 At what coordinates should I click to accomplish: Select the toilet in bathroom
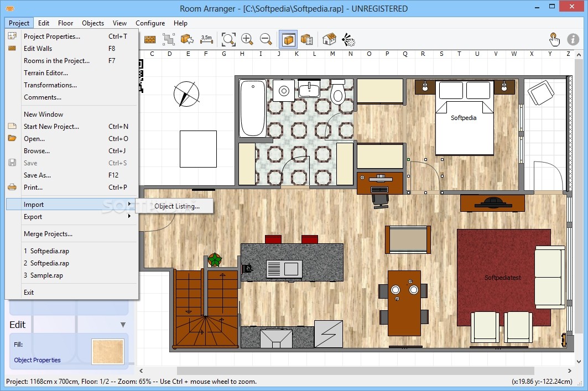[x=337, y=92]
